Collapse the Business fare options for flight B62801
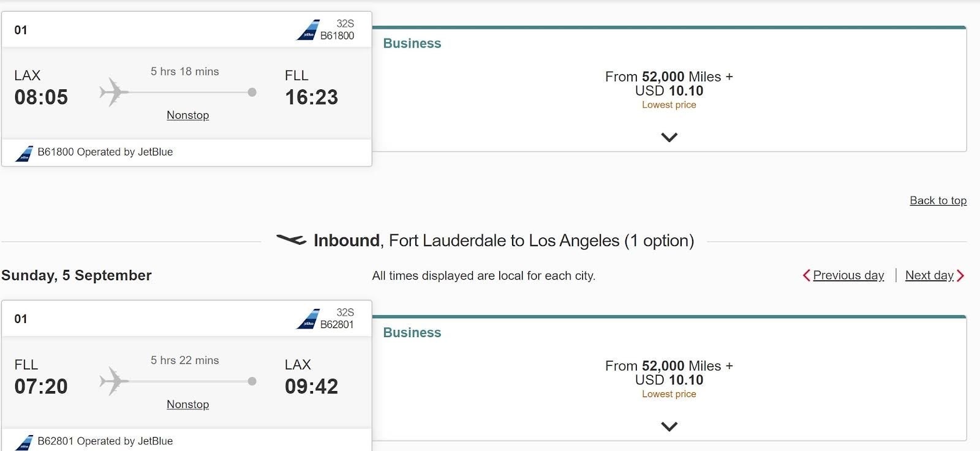Screen dimensions: 980x451 tap(670, 427)
